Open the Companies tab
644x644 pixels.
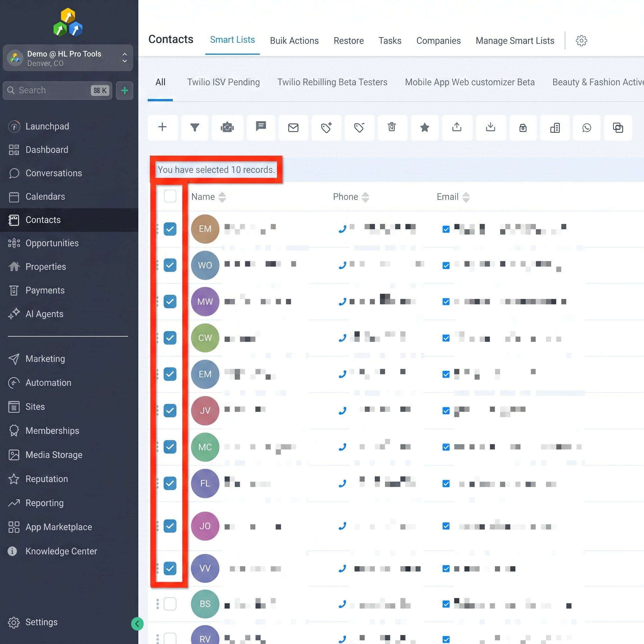click(438, 41)
